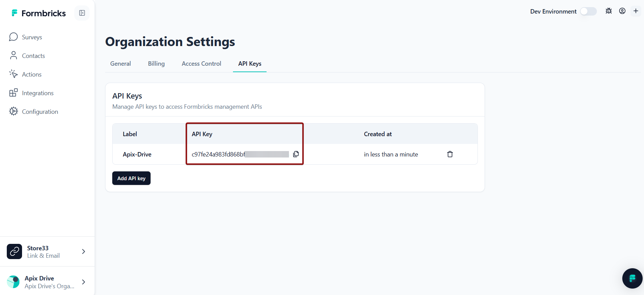Click the Apix Drive avatar
Viewport: 644px width, 295px height.
click(14, 282)
